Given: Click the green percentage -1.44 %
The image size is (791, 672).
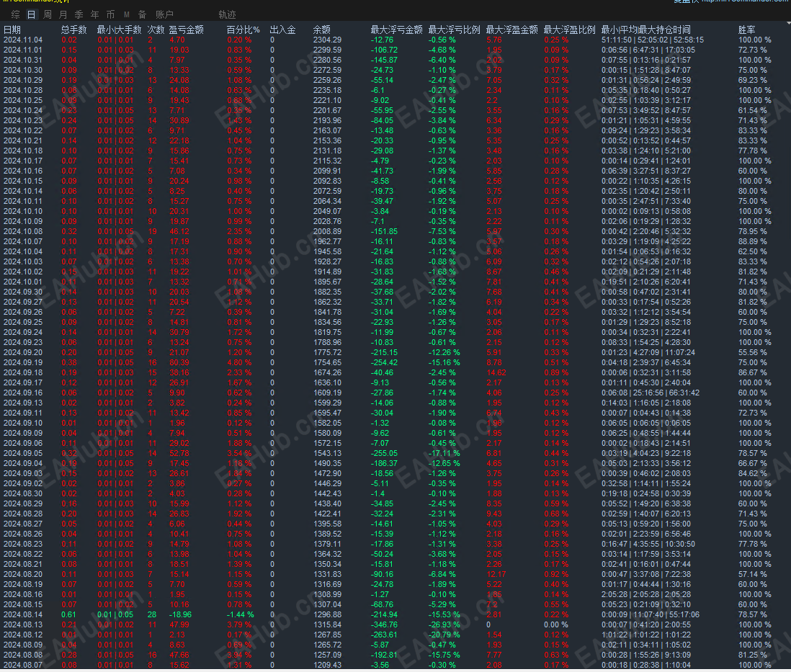Looking at the screenshot, I should [x=240, y=615].
